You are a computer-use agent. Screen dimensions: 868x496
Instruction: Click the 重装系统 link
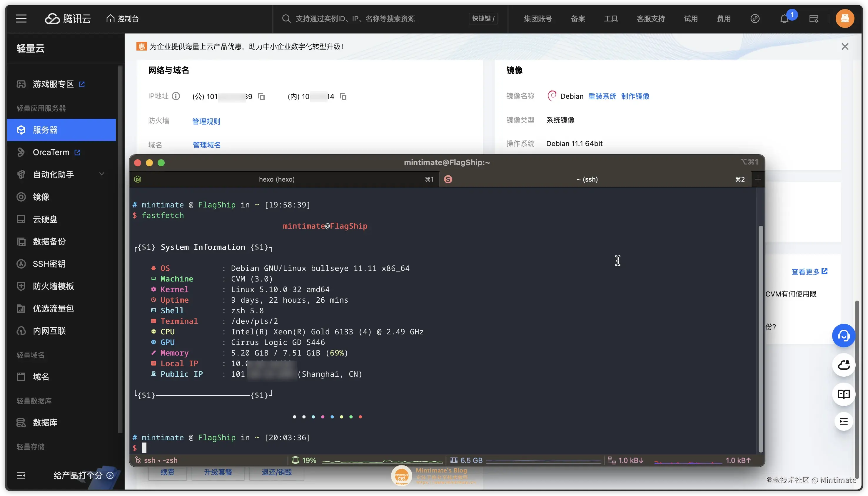tap(602, 96)
